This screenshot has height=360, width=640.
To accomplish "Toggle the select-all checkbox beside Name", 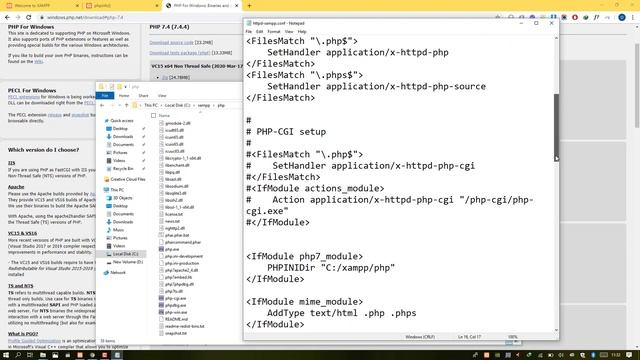I will click(153, 116).
